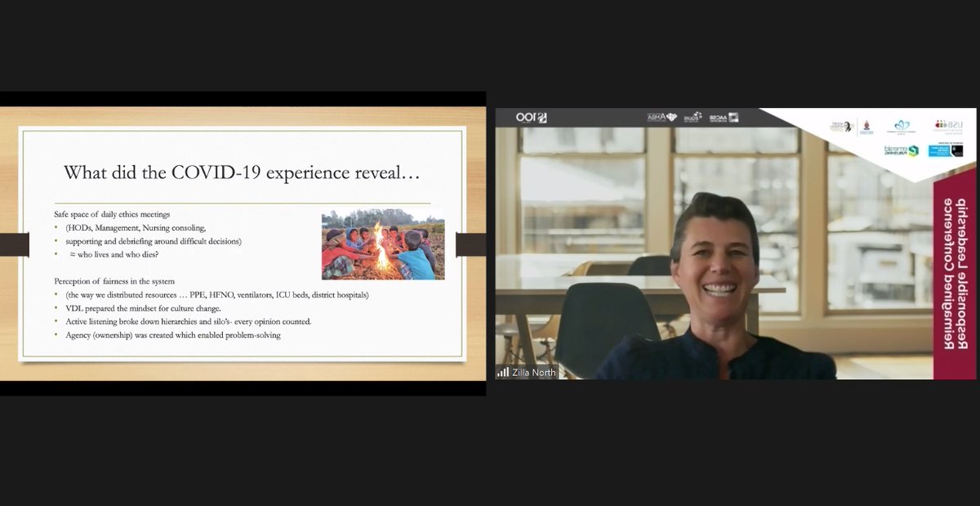Viewport: 980px width, 506px height.
Task: Click 'Active listening broke down hierarchies' bullet
Action: (x=188, y=321)
